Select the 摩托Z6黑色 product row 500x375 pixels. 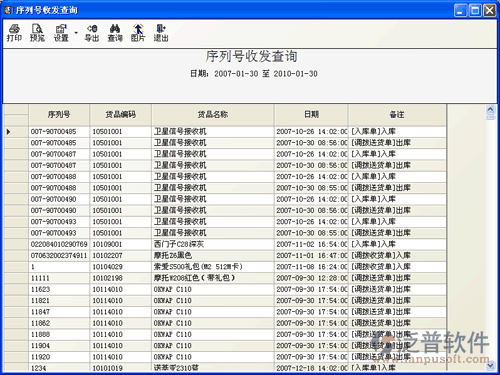pos(225,256)
